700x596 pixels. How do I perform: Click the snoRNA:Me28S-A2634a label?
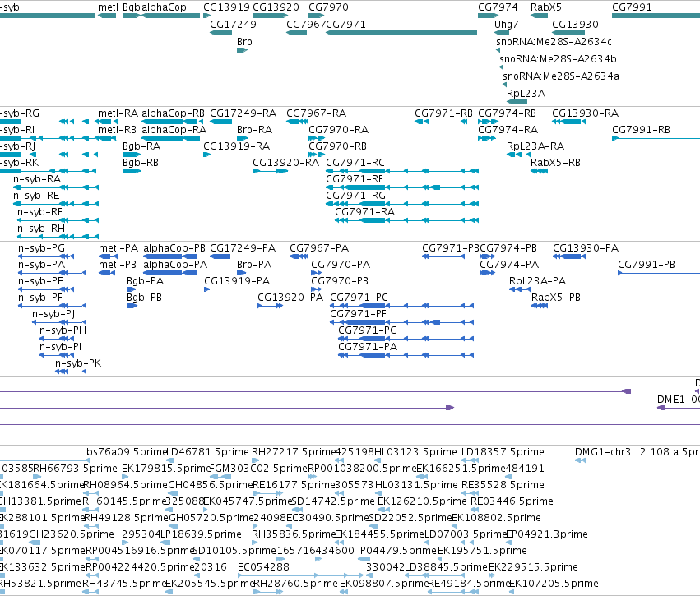pyautogui.click(x=561, y=76)
